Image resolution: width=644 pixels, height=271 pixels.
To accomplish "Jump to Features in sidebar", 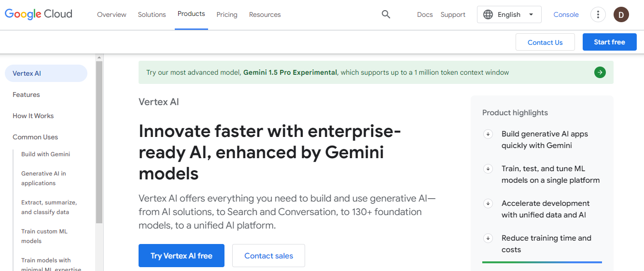I will (x=26, y=95).
